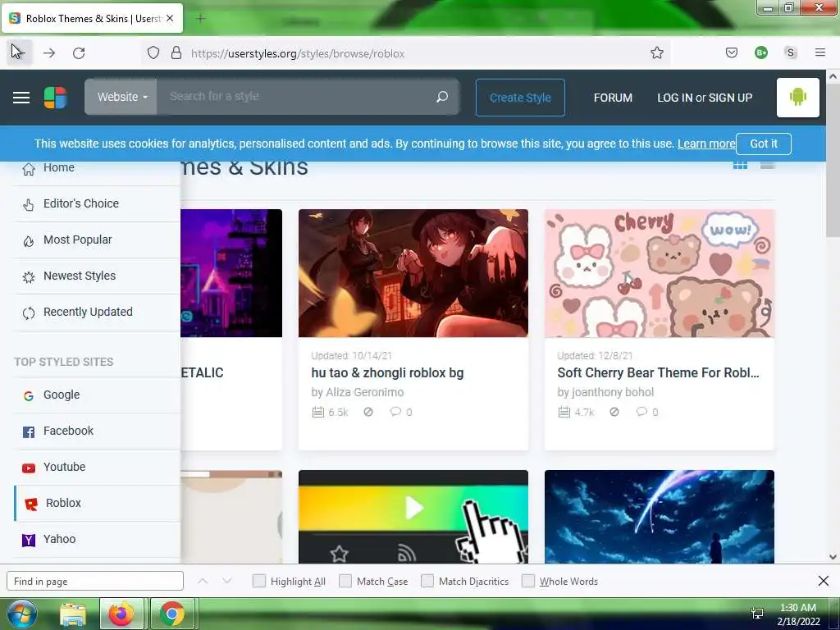Click author Aliza Geronimo
The height and width of the screenshot is (630, 840).
click(x=364, y=392)
